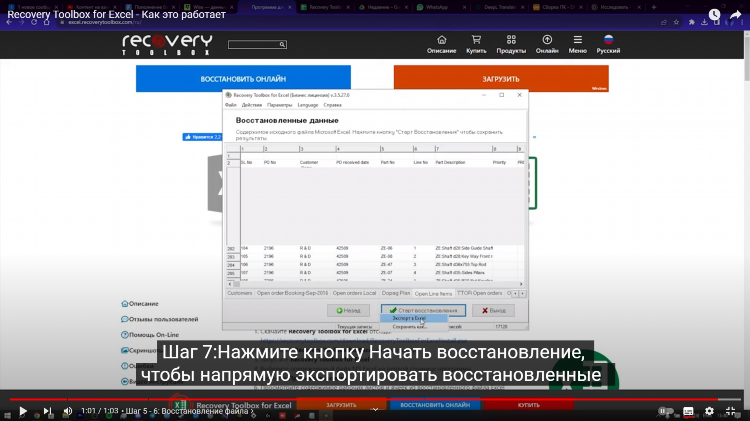
Task: Open the Файл menu in Recovery Toolbox
Action: click(x=231, y=105)
